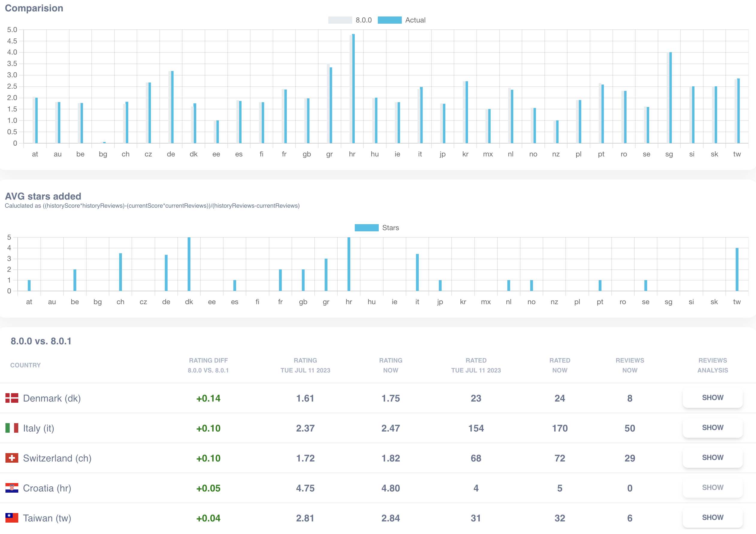Click the Switzerland flag icon
The image size is (756, 534).
(12, 458)
